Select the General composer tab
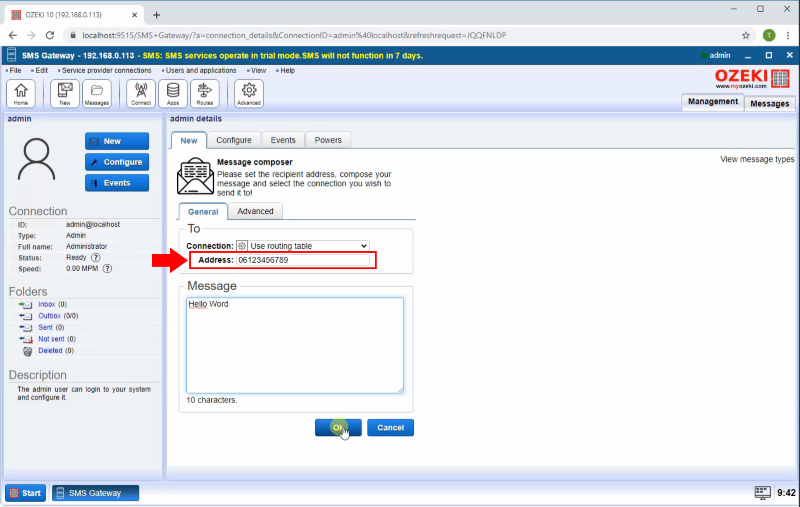 [203, 212]
